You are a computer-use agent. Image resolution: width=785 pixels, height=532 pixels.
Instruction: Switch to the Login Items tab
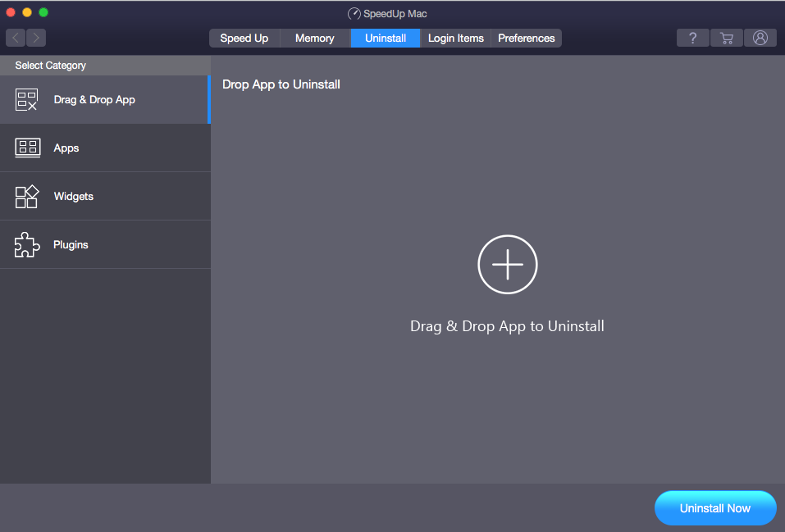455,38
